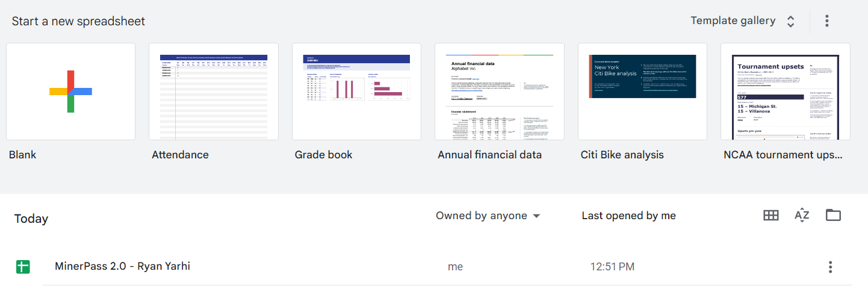Open the grid view layout icon
868x286 pixels.
coord(771,216)
